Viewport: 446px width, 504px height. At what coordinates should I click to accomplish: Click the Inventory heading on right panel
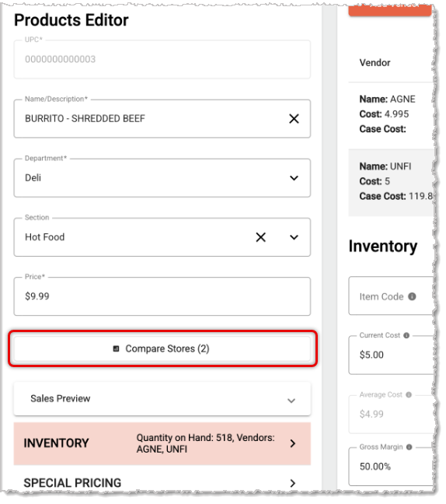[x=383, y=247]
